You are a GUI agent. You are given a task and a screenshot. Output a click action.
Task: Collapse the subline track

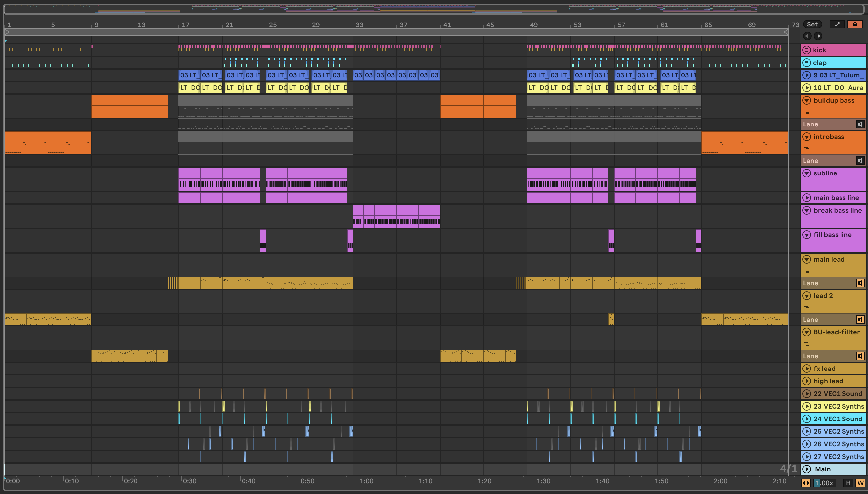(807, 173)
